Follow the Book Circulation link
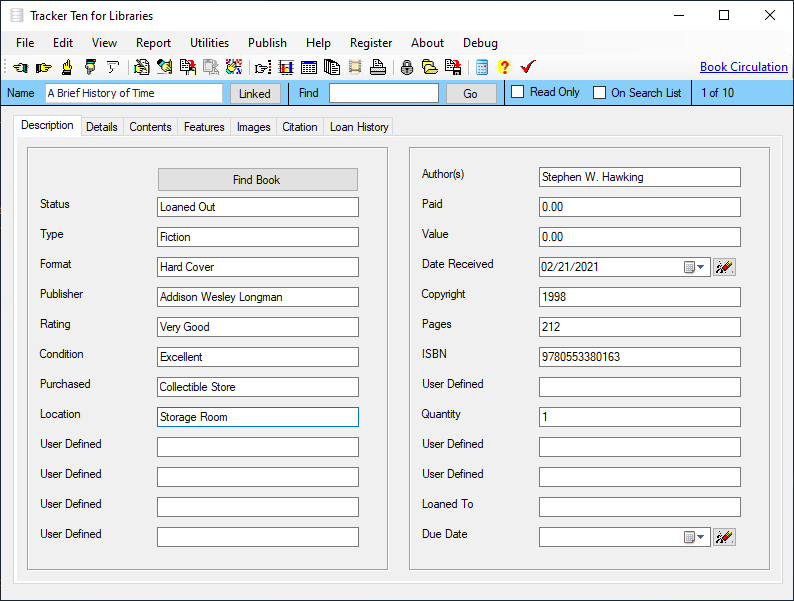This screenshot has width=794, height=601. point(743,67)
